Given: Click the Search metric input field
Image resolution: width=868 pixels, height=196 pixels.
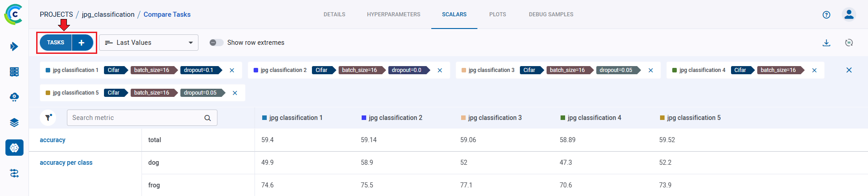Looking at the screenshot, I should click(136, 118).
